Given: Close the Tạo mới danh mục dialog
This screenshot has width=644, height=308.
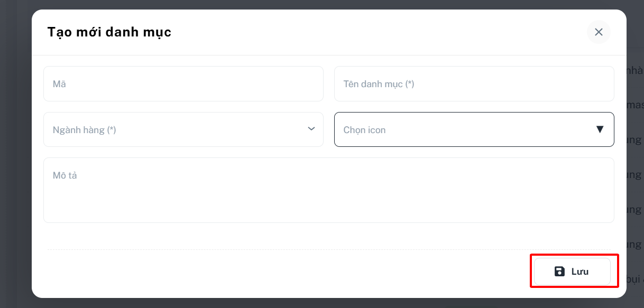Looking at the screenshot, I should pyautogui.click(x=599, y=32).
